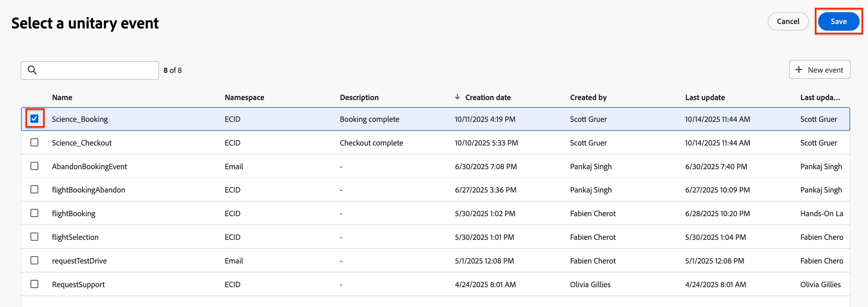Tick the AbandonBookingEvent checkbox
This screenshot has width=868, height=307.
coord(34,166)
